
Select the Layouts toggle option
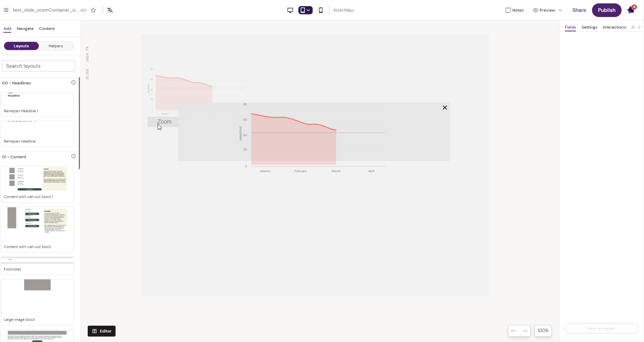[x=21, y=46]
